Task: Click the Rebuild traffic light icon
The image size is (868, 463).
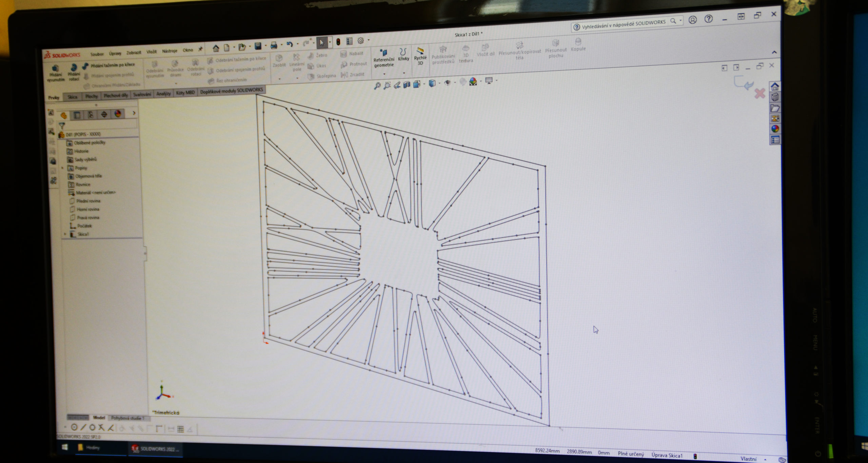Action: click(338, 42)
